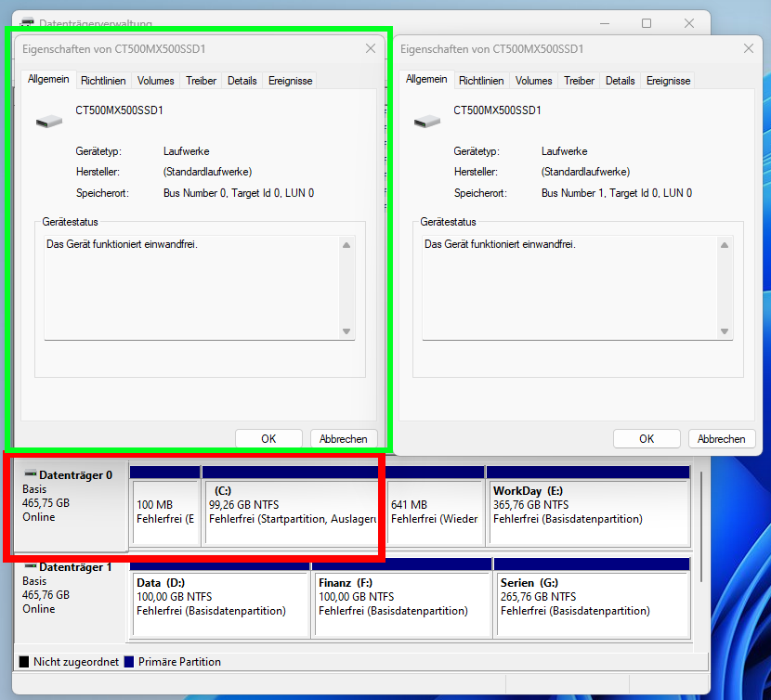This screenshot has width=771, height=700.
Task: Close the right properties dialog
Action: (x=749, y=48)
